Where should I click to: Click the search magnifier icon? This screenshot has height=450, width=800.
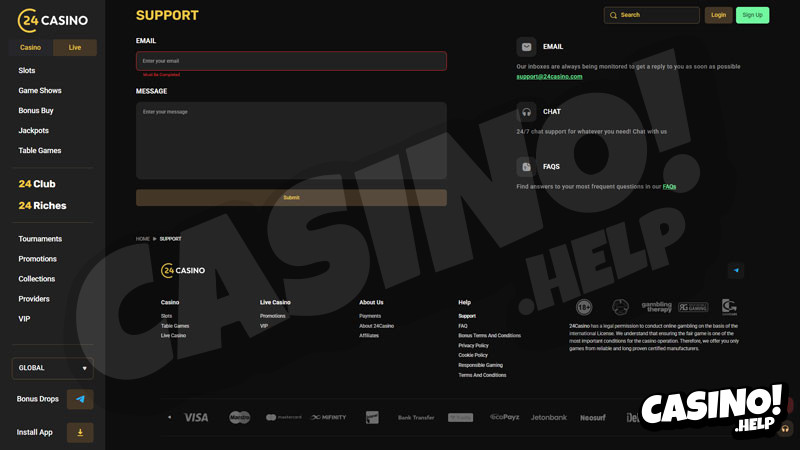613,15
